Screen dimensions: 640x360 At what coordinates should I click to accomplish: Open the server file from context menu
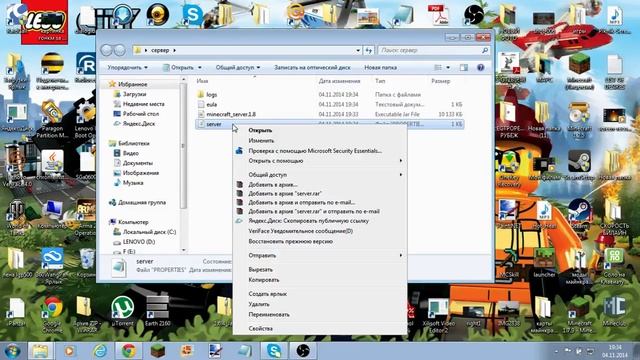point(260,130)
